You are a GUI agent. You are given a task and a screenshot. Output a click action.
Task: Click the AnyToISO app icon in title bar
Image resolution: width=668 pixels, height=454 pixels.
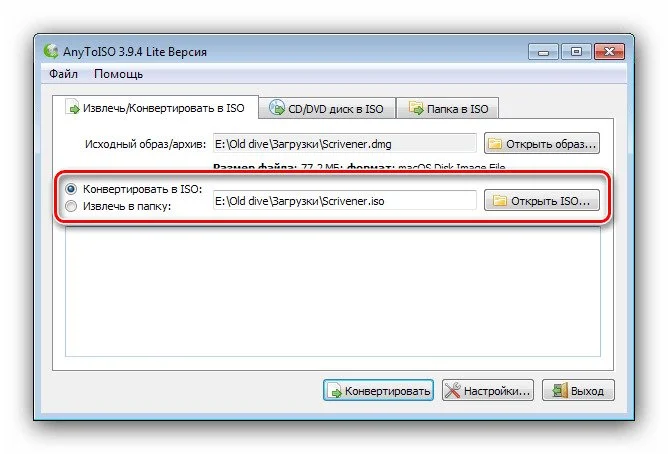pos(51,51)
